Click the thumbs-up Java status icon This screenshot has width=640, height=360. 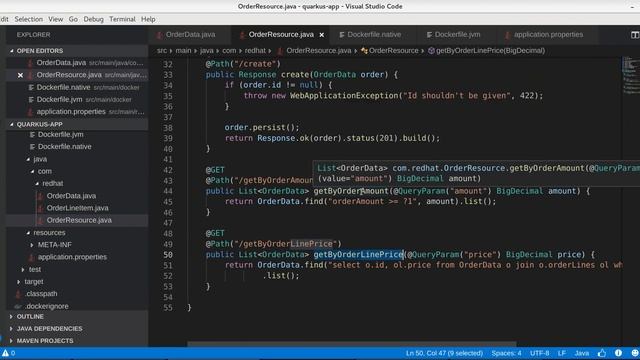point(602,353)
